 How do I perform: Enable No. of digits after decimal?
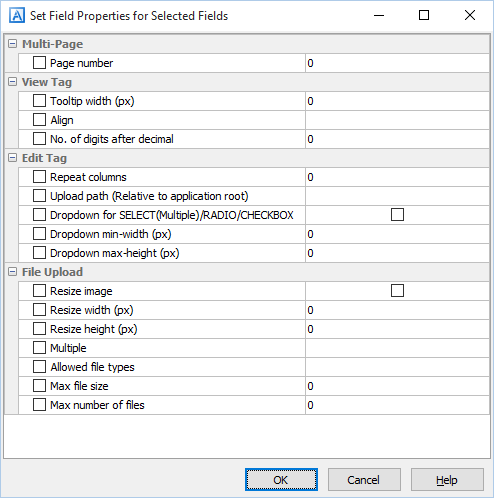39,139
